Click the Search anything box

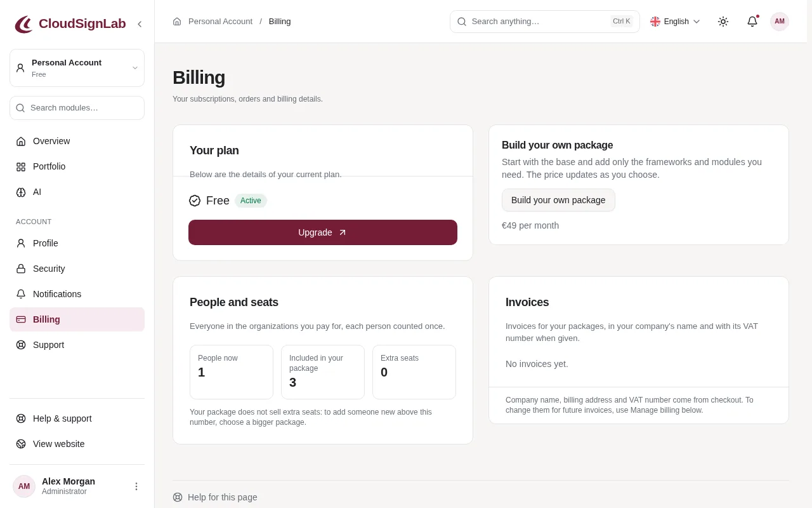click(545, 22)
